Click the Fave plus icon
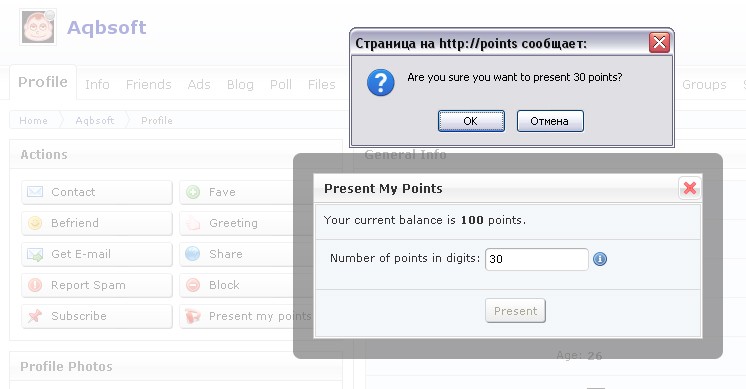The width and height of the screenshot is (746, 389). (193, 192)
